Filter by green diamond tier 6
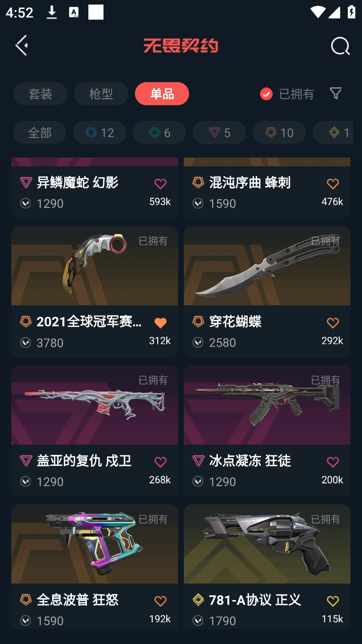The image size is (362, 644). (160, 132)
